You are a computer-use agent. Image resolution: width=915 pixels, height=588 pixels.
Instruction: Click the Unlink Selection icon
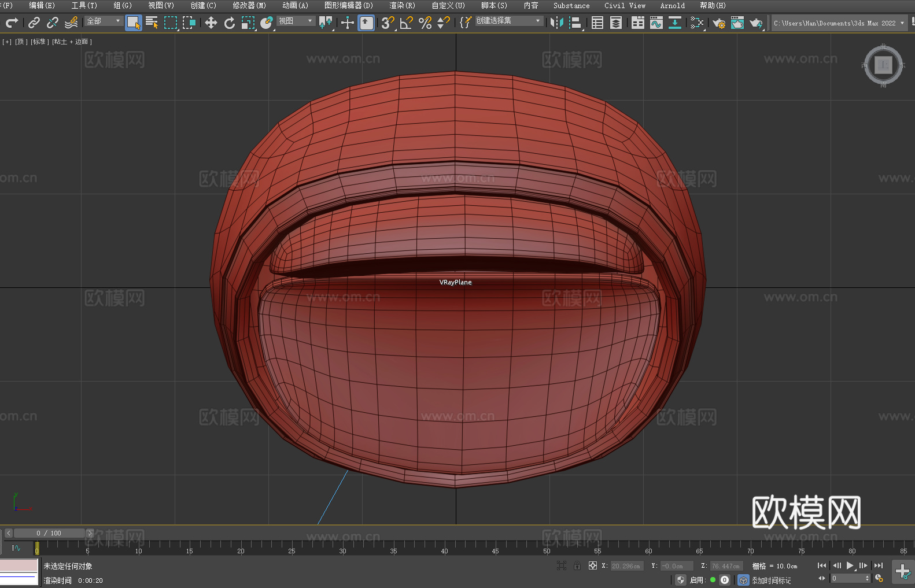pos(53,23)
